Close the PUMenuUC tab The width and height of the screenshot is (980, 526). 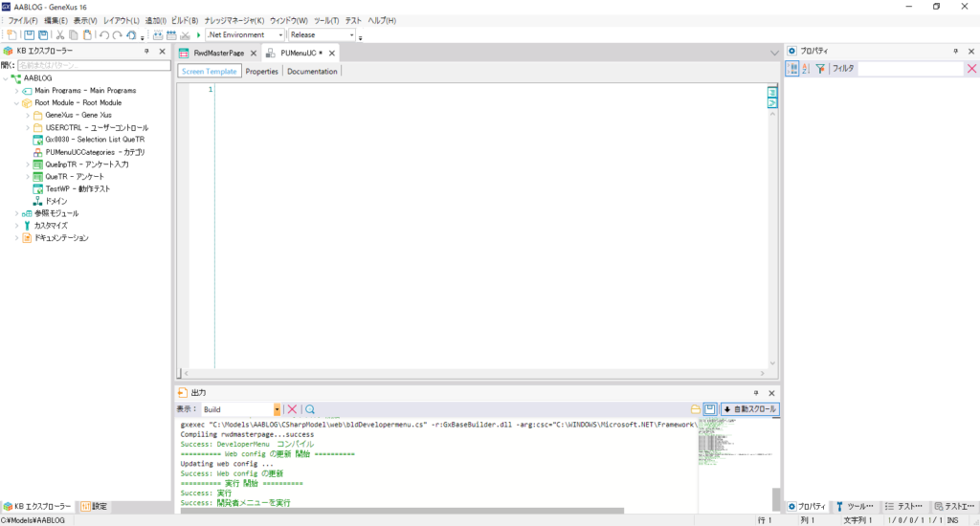[x=332, y=54]
